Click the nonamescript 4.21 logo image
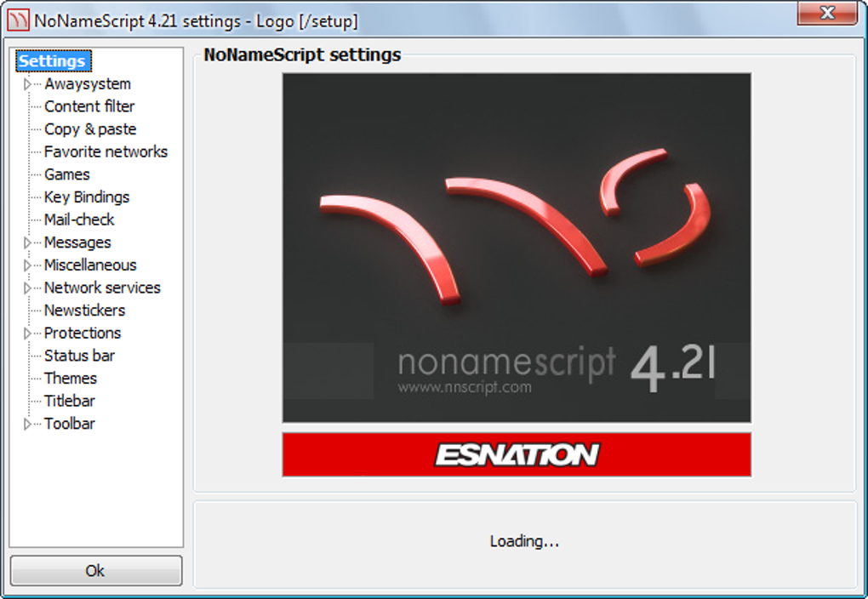868x599 pixels. [x=517, y=248]
